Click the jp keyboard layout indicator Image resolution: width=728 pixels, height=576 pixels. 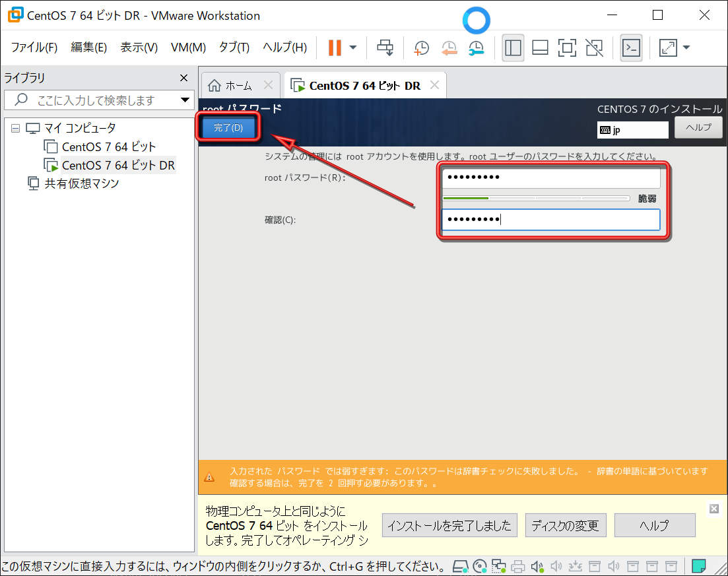tap(632, 130)
